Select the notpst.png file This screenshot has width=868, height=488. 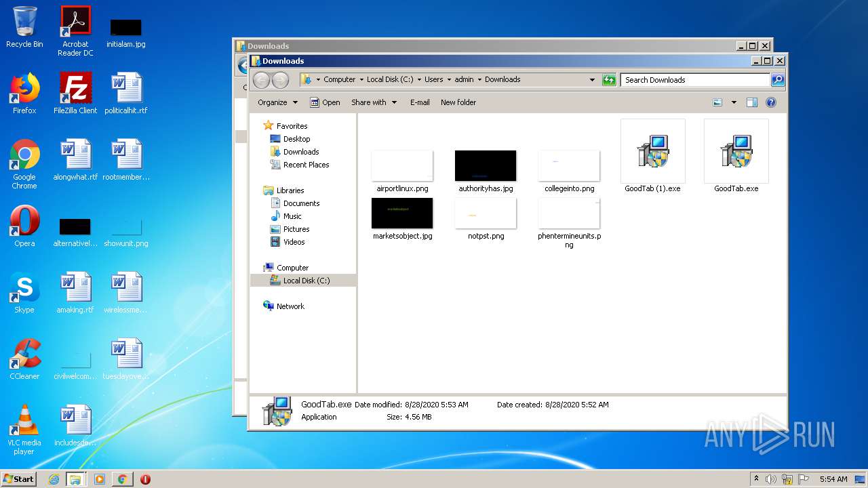tap(486, 219)
